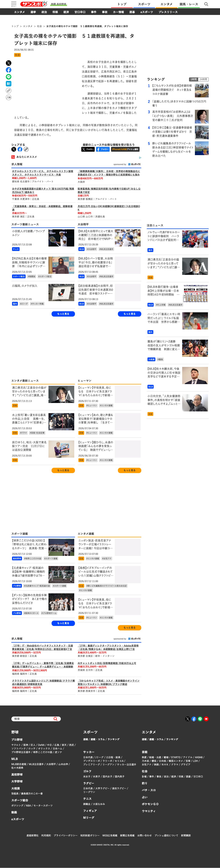Click the サンスポ logo

point(34,4)
